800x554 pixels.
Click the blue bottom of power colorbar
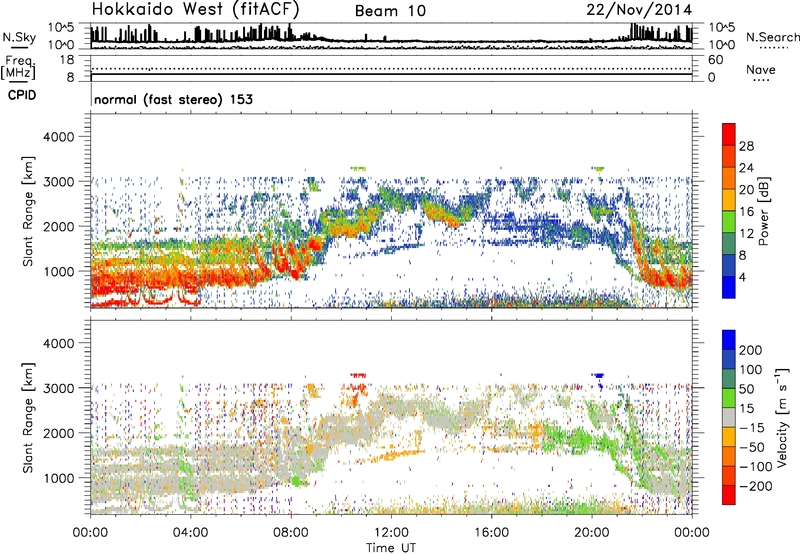[x=729, y=287]
